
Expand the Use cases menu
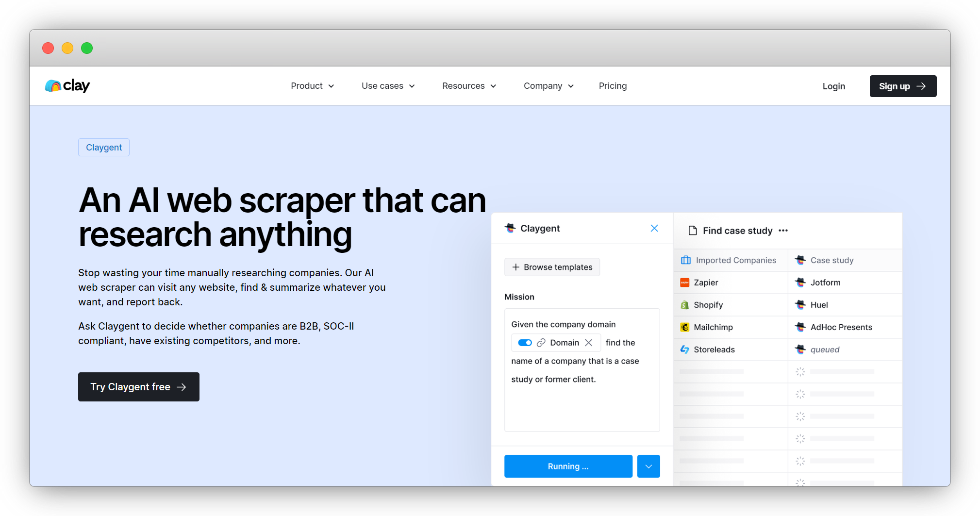tap(388, 86)
